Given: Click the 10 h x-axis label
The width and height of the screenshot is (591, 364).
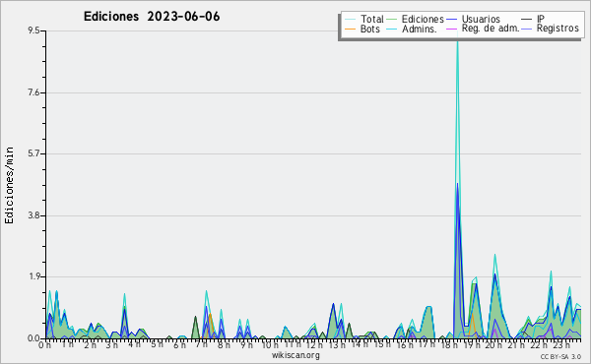Looking at the screenshot, I should [x=270, y=345].
